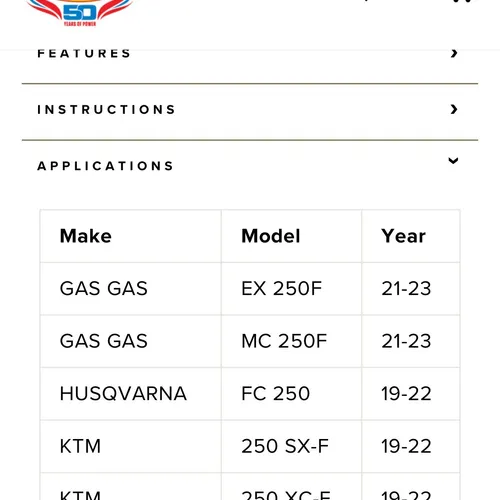The height and width of the screenshot is (500, 500).
Task: Click the 21-23 year for EX 250F
Action: (406, 288)
